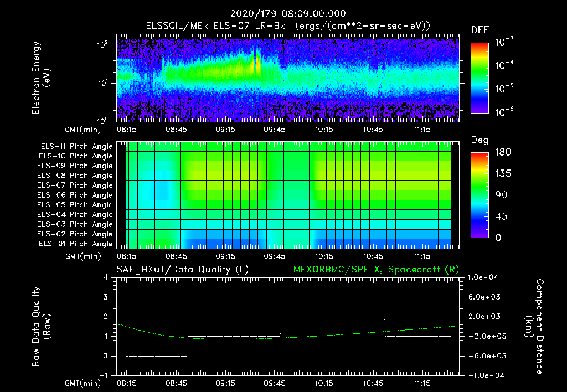Image resolution: width=567 pixels, height=392 pixels.
Task: Click the 09:45 time tick under the spectrogram
Action: pyautogui.click(x=275, y=130)
